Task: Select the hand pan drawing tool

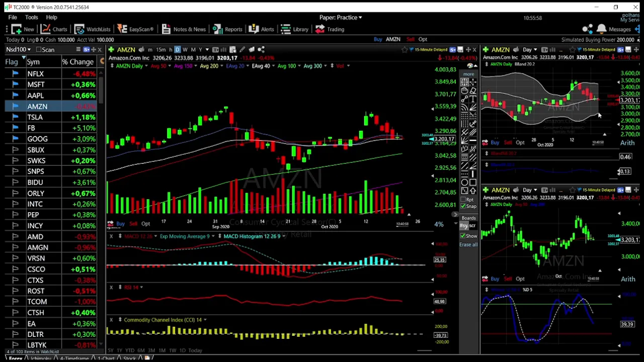Action: (x=464, y=90)
